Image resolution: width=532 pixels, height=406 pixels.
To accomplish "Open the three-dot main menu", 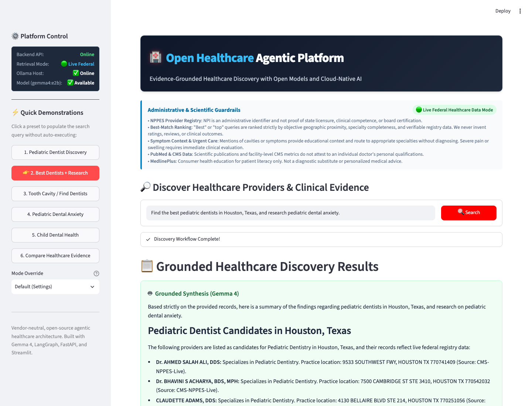I will (520, 11).
